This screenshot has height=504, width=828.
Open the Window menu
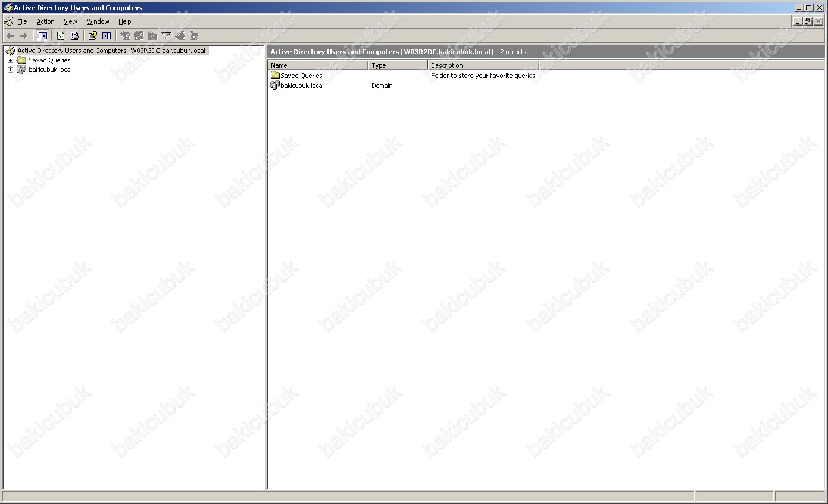pyautogui.click(x=98, y=21)
